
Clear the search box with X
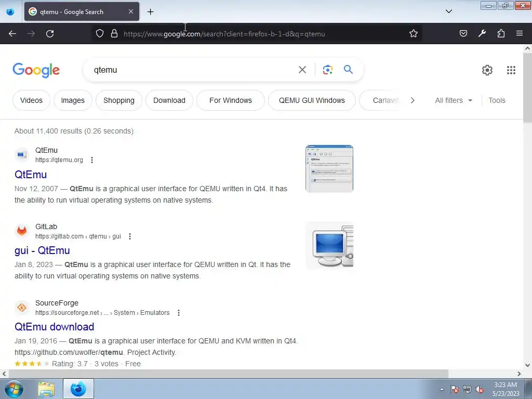(302, 70)
